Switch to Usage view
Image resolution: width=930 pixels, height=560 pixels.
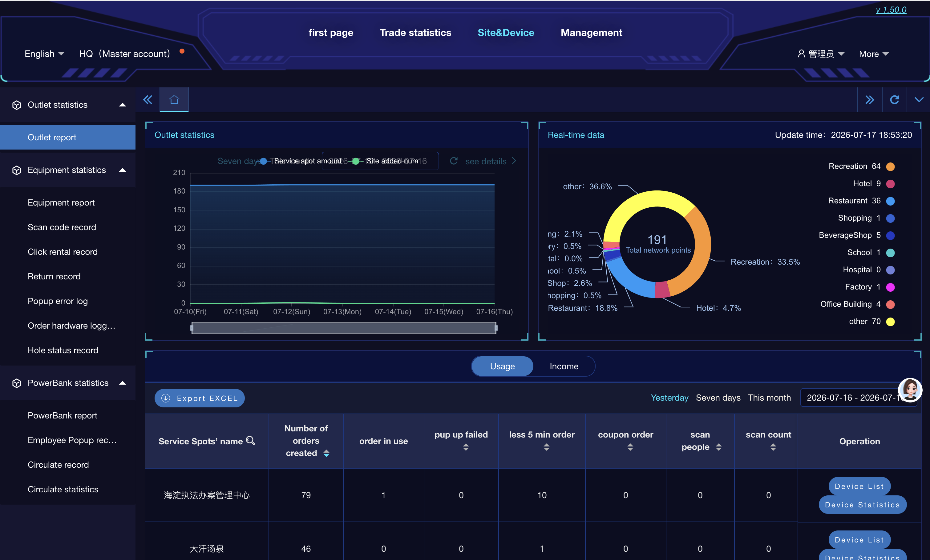(502, 366)
